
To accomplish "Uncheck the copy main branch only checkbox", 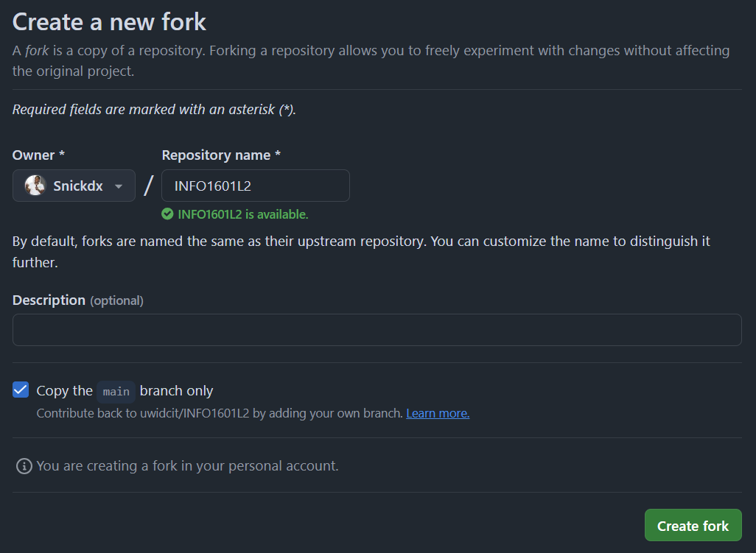I will 21,390.
